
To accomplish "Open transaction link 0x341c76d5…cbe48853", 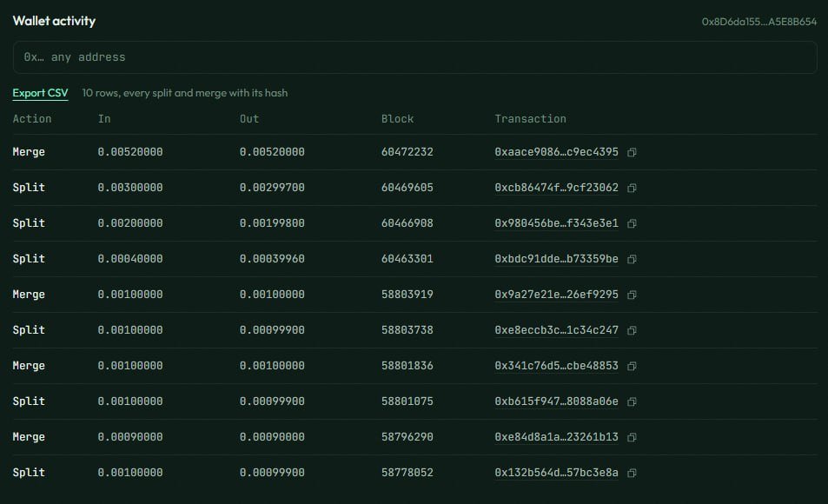I will tap(556, 366).
